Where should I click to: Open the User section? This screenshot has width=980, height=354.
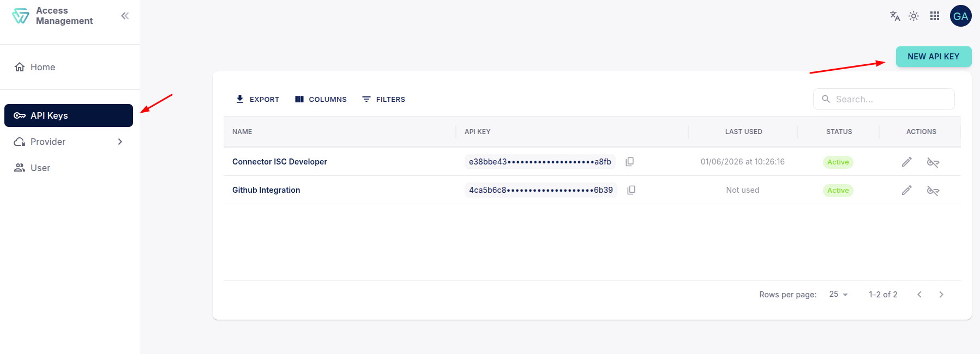40,168
